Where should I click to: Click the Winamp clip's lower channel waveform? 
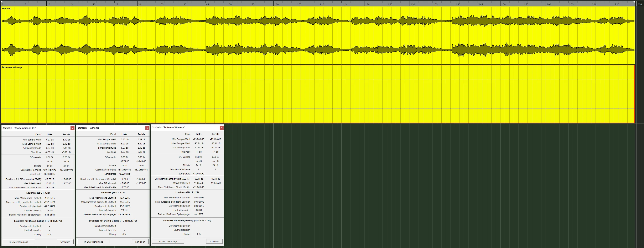317,50
